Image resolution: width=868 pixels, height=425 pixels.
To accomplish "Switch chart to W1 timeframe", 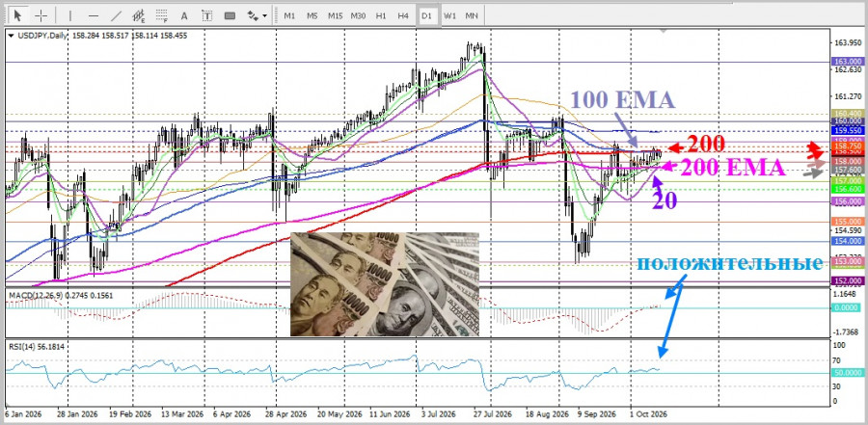I will point(449,15).
